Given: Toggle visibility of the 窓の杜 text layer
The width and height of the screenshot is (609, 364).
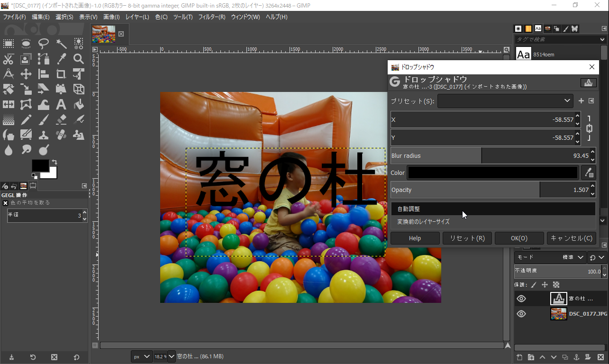Looking at the screenshot, I should point(521,299).
